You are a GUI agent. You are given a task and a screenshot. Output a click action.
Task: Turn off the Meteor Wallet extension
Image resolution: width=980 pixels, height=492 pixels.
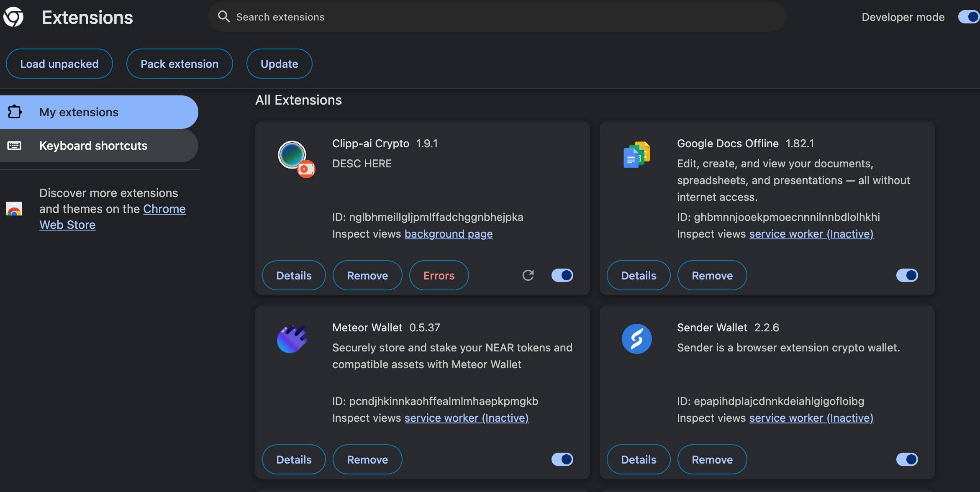[x=562, y=459]
